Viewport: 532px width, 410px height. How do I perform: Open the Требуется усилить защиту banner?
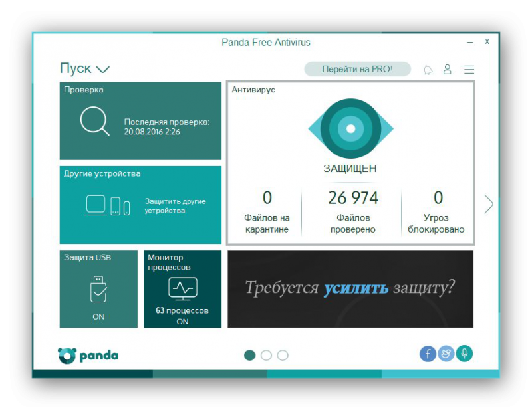(x=350, y=289)
